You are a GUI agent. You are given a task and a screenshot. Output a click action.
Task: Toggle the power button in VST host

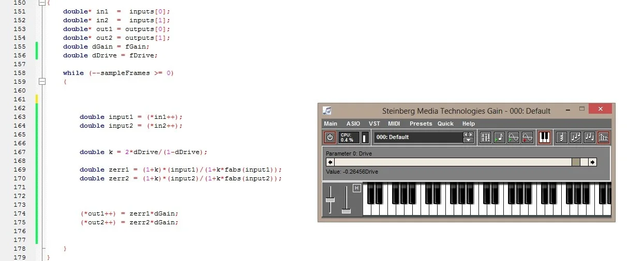click(330, 137)
